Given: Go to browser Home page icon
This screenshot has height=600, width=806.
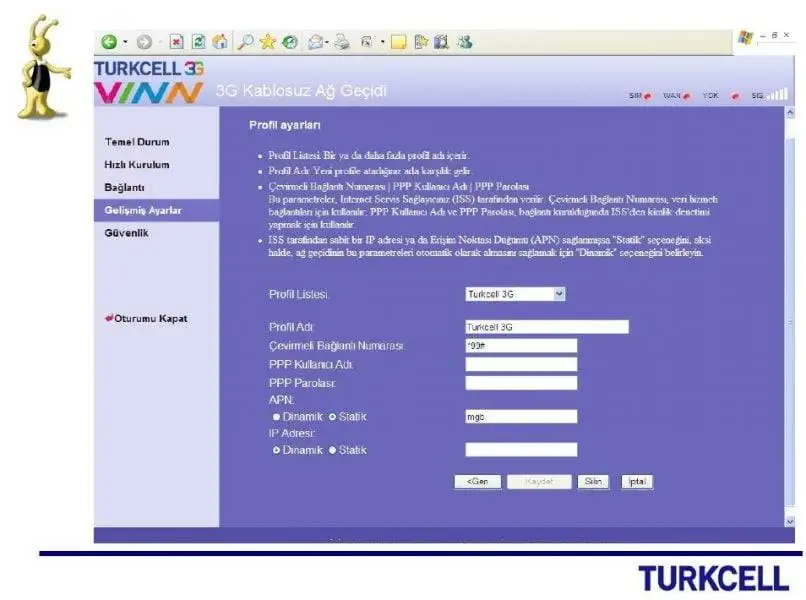Looking at the screenshot, I should [220, 41].
